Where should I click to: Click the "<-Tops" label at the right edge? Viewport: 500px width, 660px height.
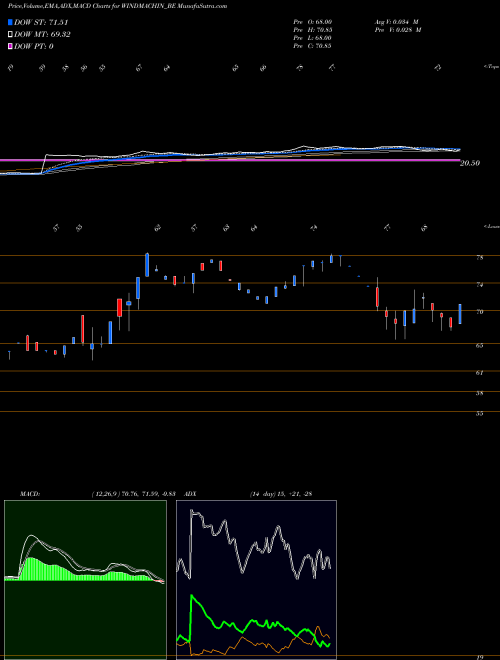(x=492, y=67)
